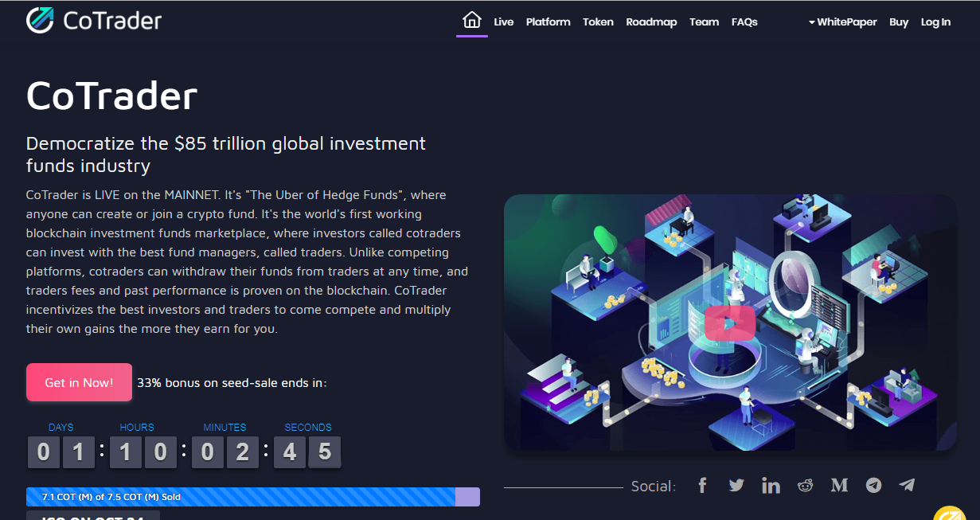Click the large CoTrader heading
The image size is (980, 520).
click(111, 96)
